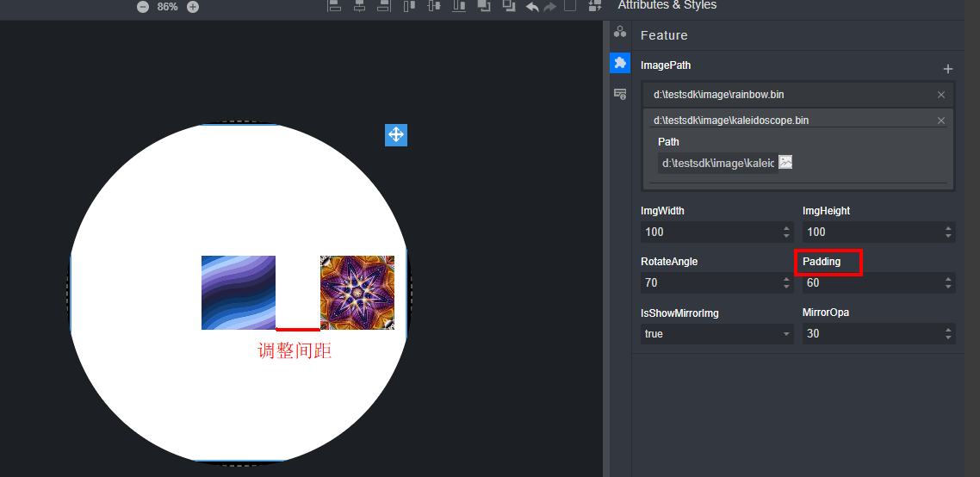
Task: Click the redo arrow in toolbar
Action: click(x=550, y=7)
